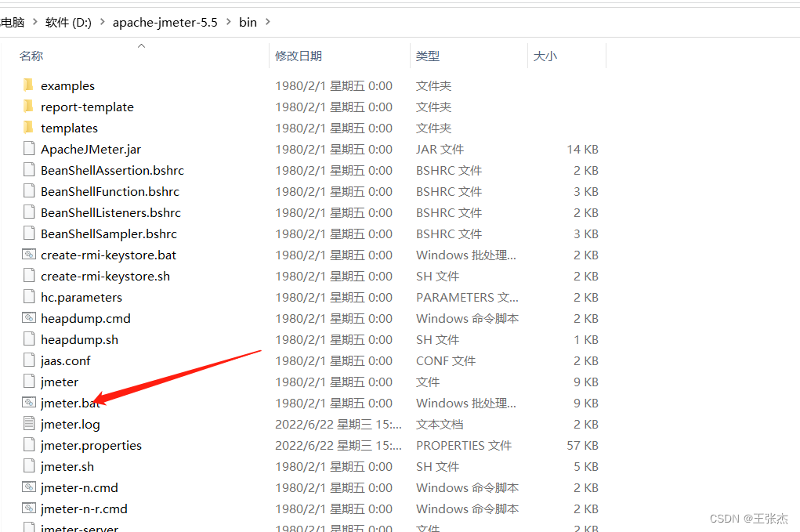Select the hc.parameters file icon
Viewport: 800px width, 532px height.
click(29, 296)
